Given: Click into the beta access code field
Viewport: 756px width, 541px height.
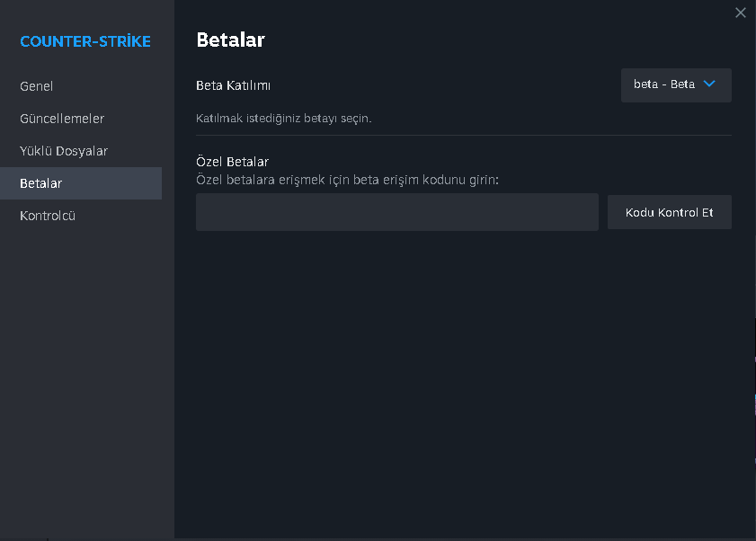Looking at the screenshot, I should [396, 212].
